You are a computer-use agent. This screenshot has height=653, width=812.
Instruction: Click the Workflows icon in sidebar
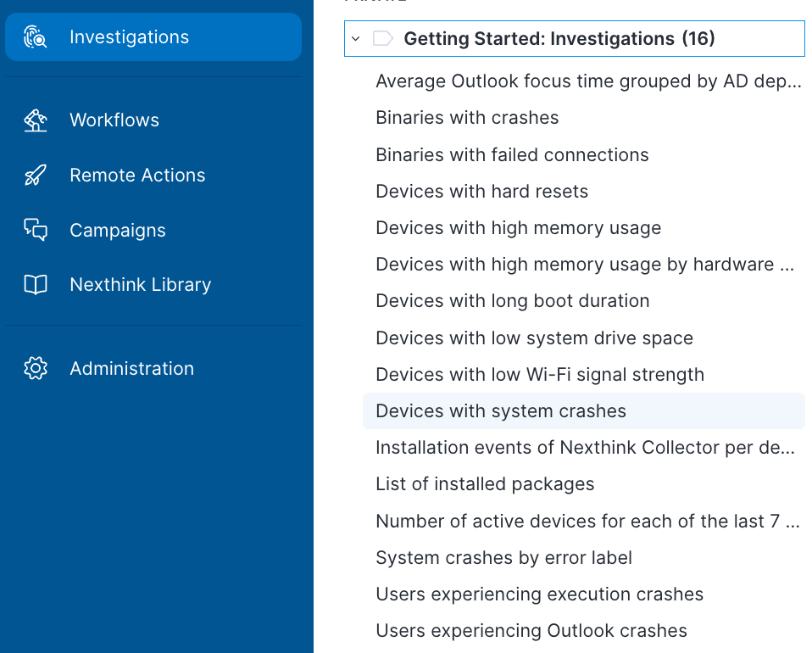[x=36, y=120]
